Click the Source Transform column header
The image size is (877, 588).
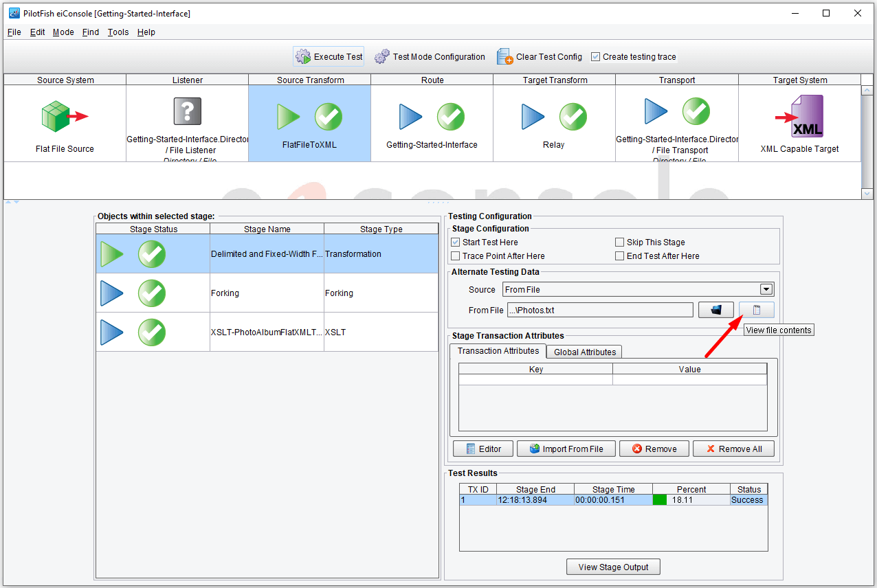click(x=310, y=80)
